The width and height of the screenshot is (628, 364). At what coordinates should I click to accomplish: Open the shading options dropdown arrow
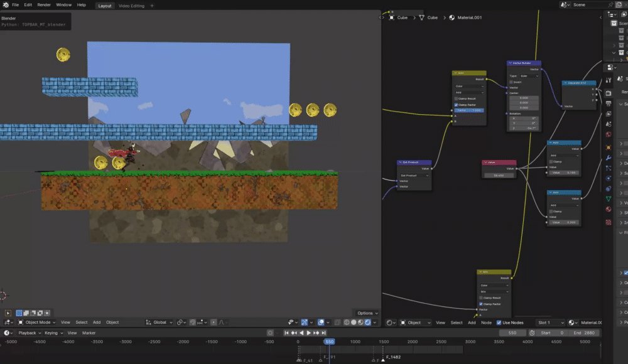pyautogui.click(x=375, y=323)
